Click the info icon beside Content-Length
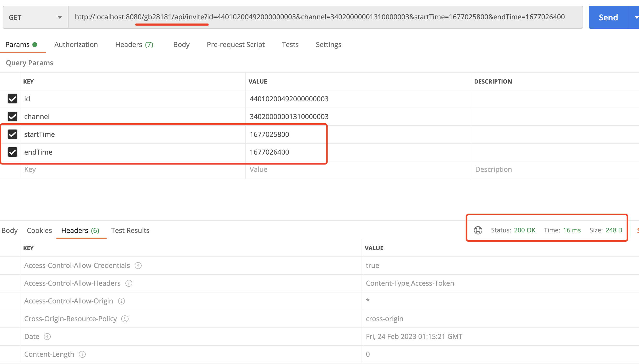The height and width of the screenshot is (364, 639). click(x=83, y=354)
